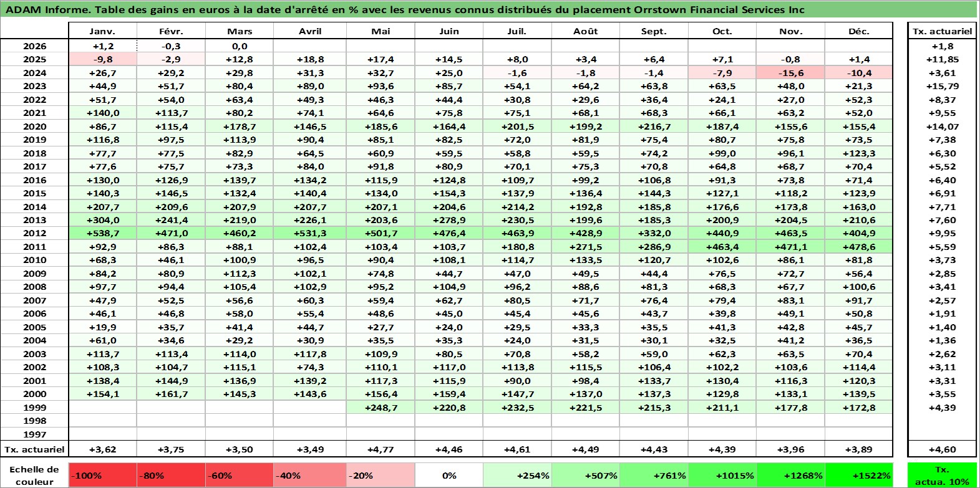The height and width of the screenshot is (488, 980).
Task: Select the +538,7 cell for January 2012
Action: pyautogui.click(x=102, y=233)
